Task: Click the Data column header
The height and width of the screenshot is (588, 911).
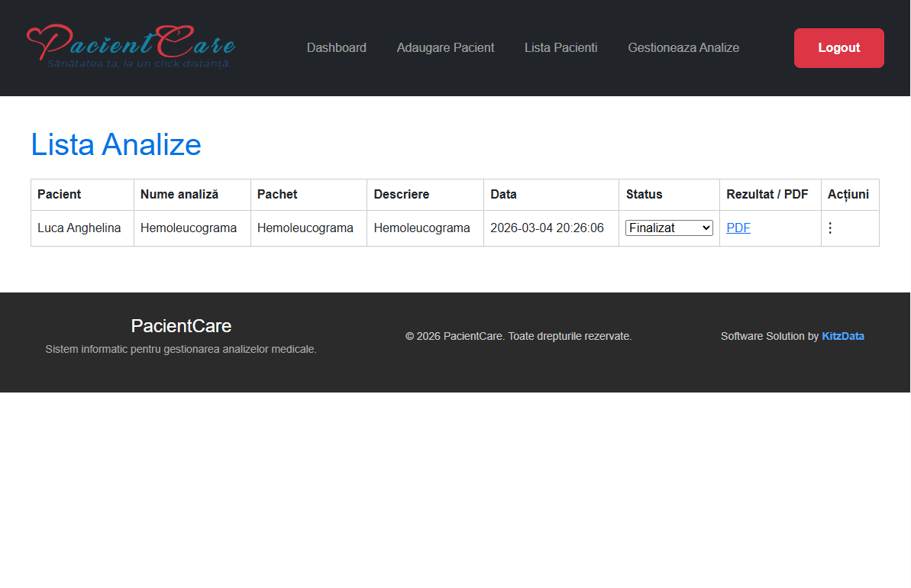Action: [x=503, y=194]
